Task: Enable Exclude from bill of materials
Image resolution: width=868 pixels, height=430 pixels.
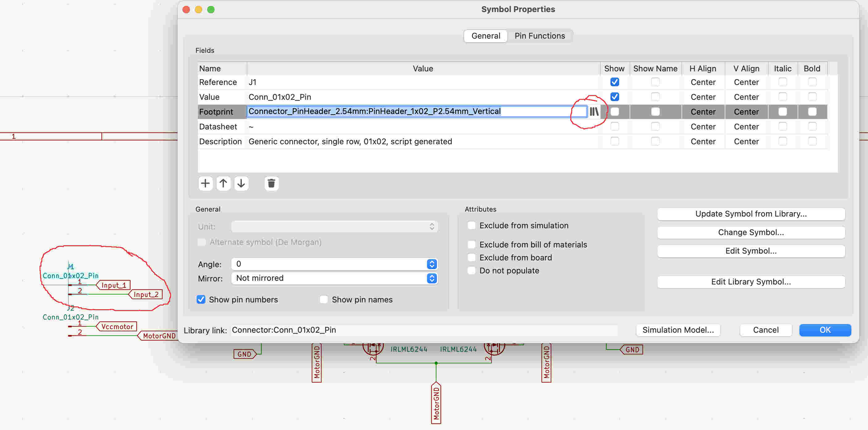Action: (472, 244)
